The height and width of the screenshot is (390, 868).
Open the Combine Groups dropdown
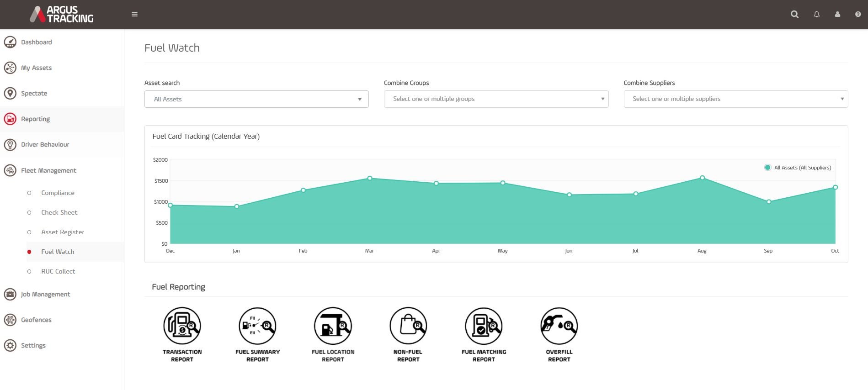coord(496,99)
